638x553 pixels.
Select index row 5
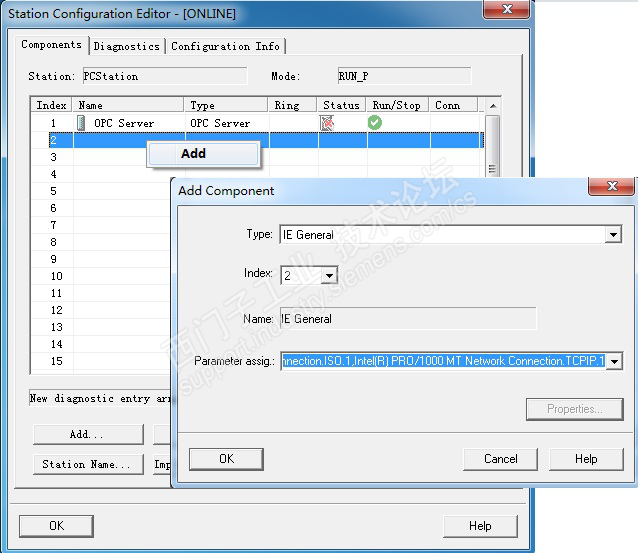53,191
